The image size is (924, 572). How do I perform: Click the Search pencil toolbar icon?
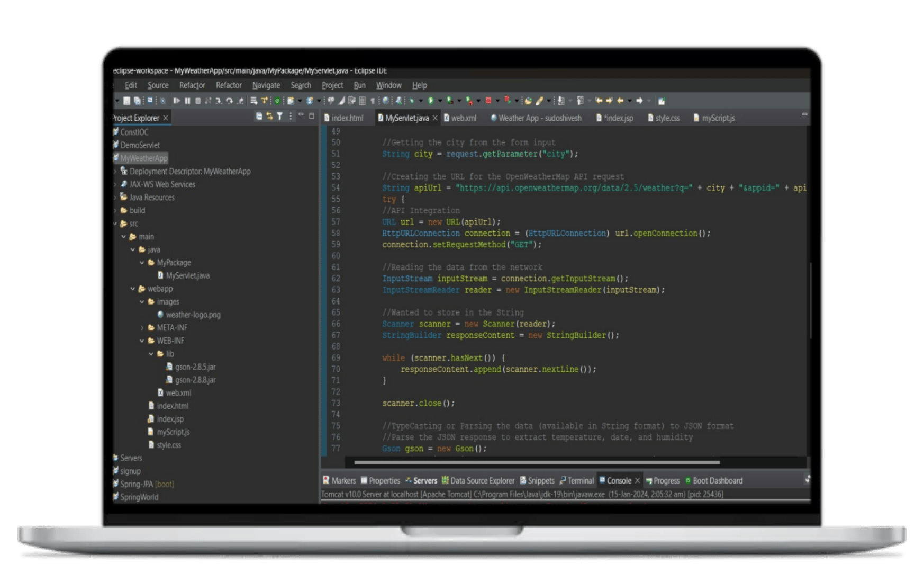(x=539, y=101)
